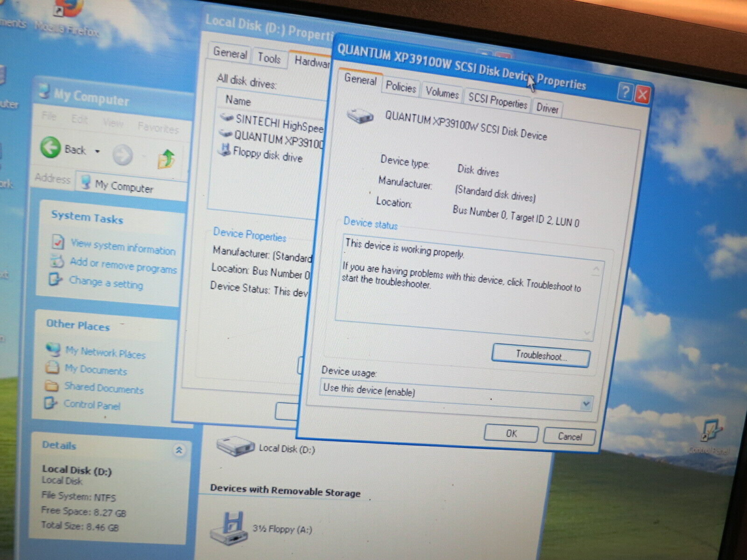747x560 pixels.
Task: Open the Shared Documents link
Action: 104,387
